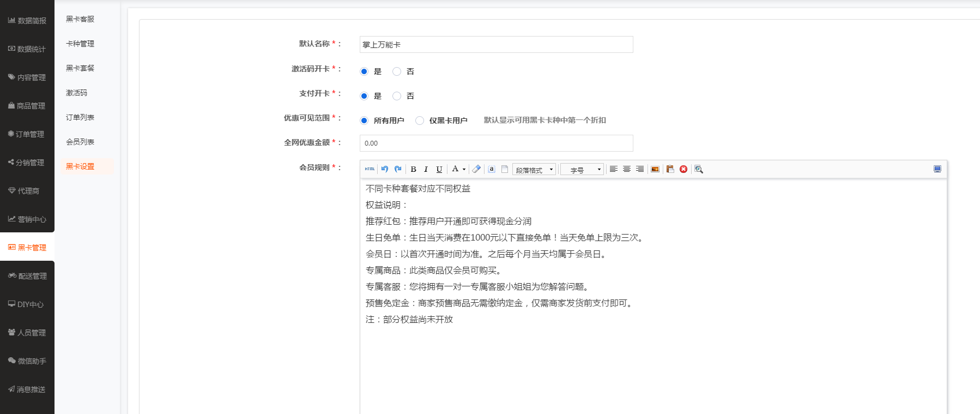Screen dimensions: 980x414
Task: Open the 段落格式 paragraph format dropdown
Action: [534, 170]
